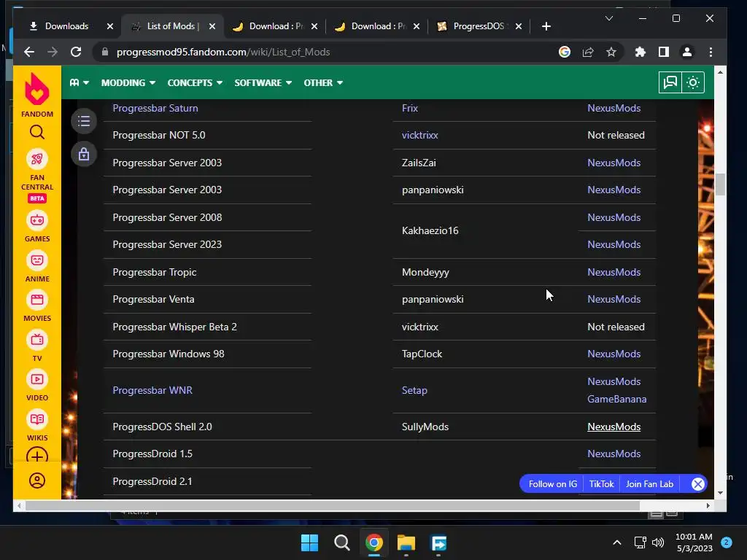The width and height of the screenshot is (747, 560).
Task: Open Chrome extensions puzzle icon
Action: [640, 52]
